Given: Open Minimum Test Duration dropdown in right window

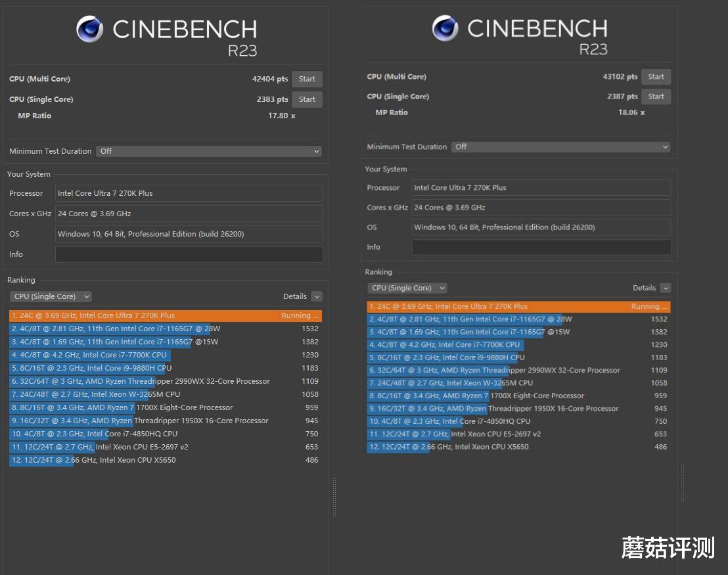Looking at the screenshot, I should (561, 147).
